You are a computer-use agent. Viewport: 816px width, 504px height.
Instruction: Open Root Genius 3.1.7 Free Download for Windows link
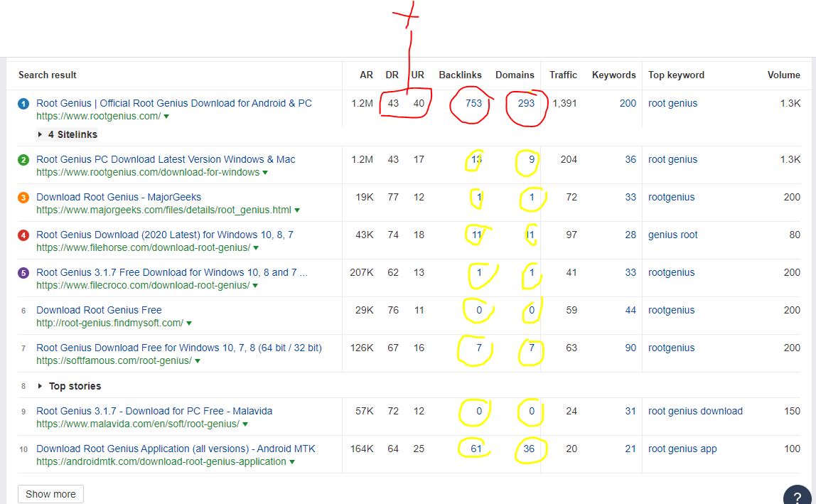(x=172, y=272)
